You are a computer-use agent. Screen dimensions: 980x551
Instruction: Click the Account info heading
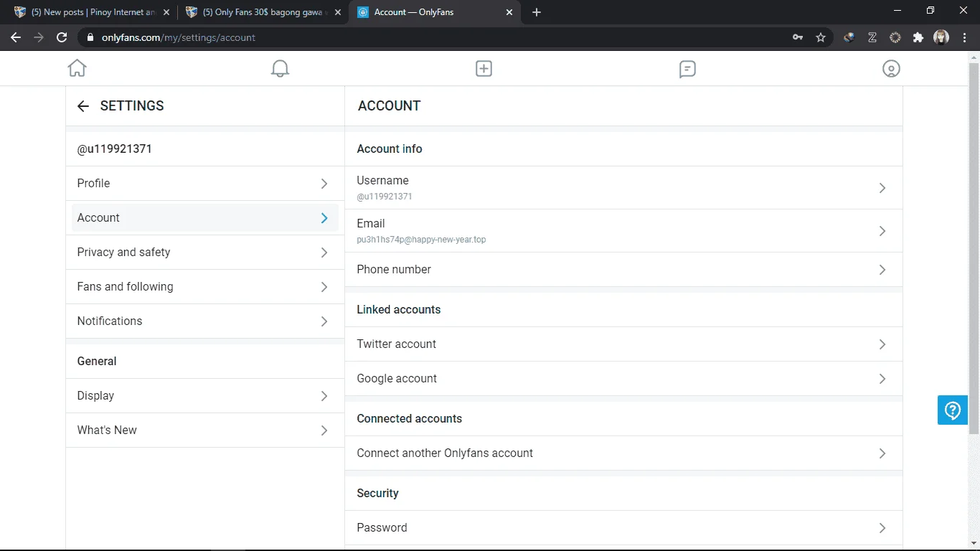pyautogui.click(x=390, y=149)
